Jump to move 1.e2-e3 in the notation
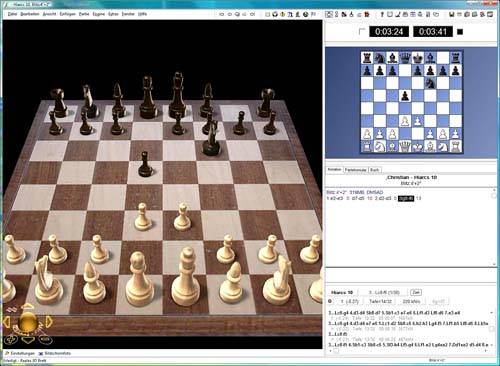The image size is (500, 366). pos(335,198)
